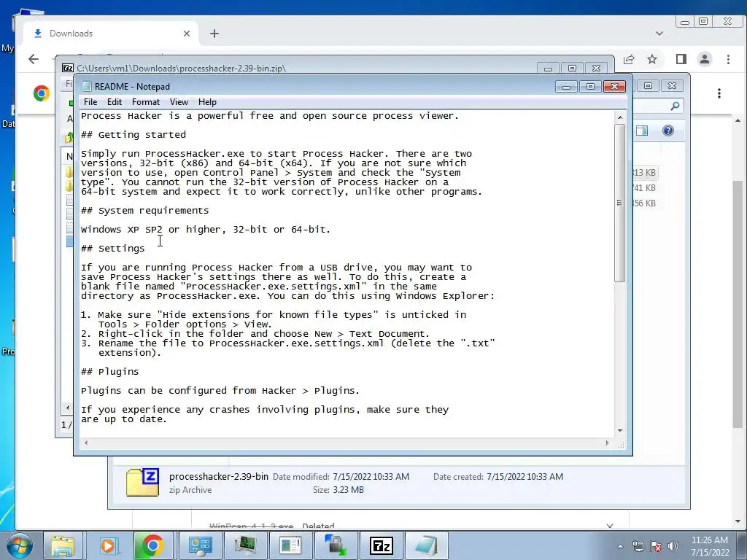Image resolution: width=747 pixels, height=560 pixels.
Task: Open Chrome's three-dot main menu
Action: tap(729, 59)
